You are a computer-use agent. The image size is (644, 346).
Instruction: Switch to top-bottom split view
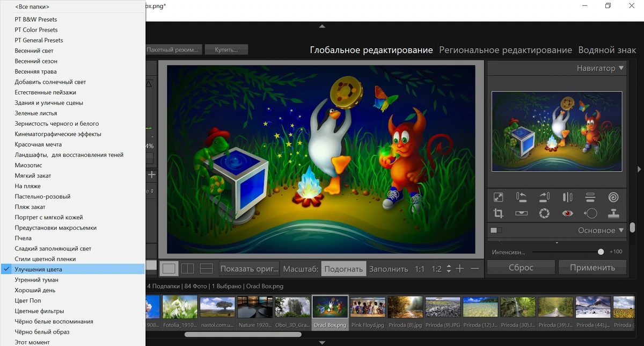pos(206,269)
